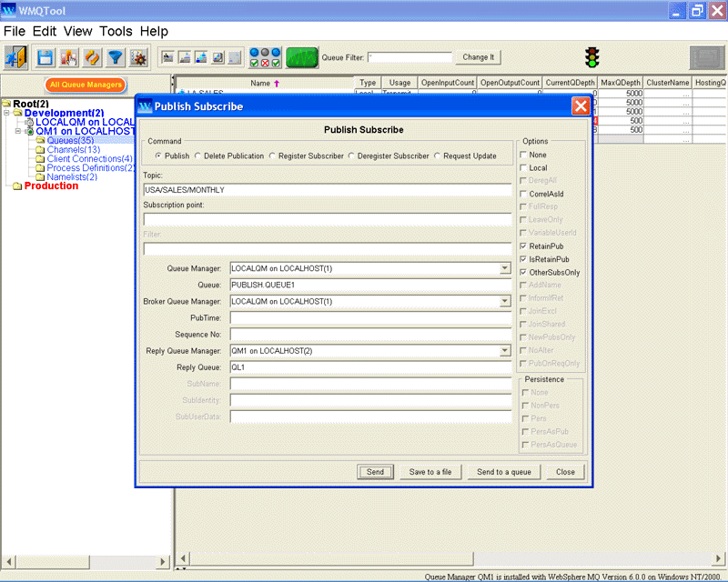
Task: Uncheck the IsRetainPub checkbox
Action: 523,259
